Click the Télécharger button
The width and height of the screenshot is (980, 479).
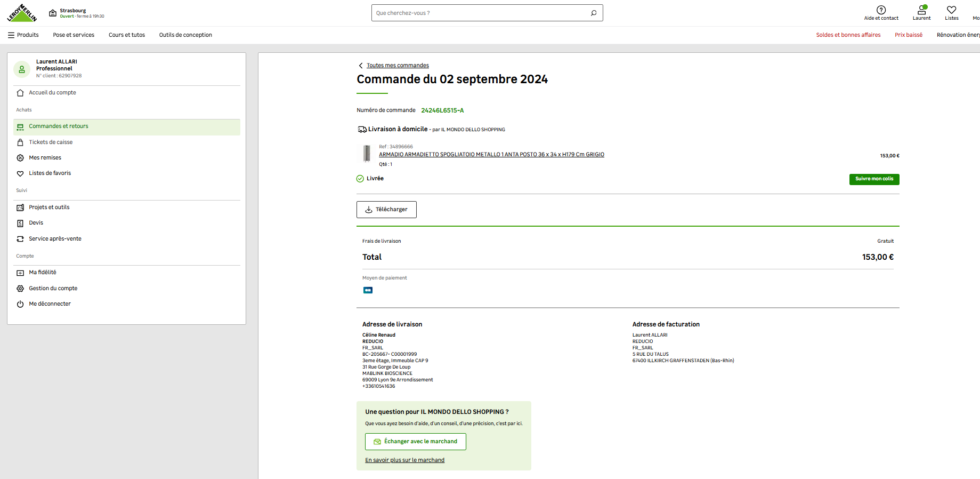coord(386,210)
